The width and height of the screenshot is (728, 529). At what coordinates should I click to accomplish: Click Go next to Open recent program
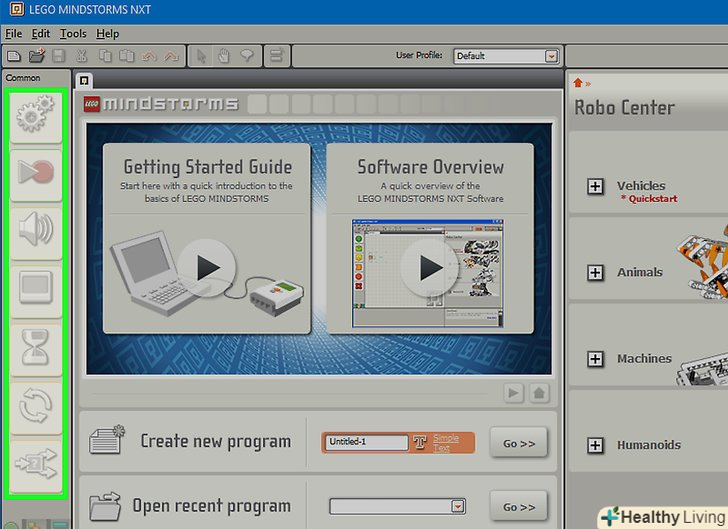[x=519, y=507]
